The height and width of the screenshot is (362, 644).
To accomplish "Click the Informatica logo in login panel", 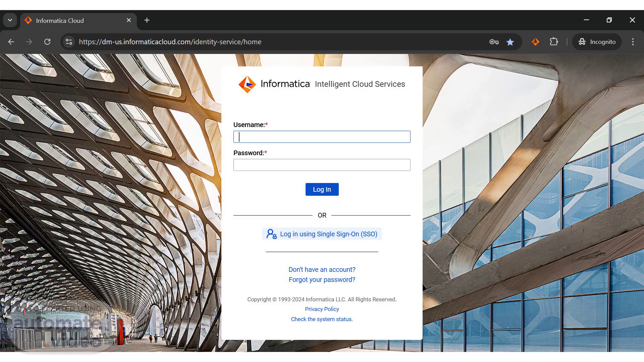I will tap(274, 84).
